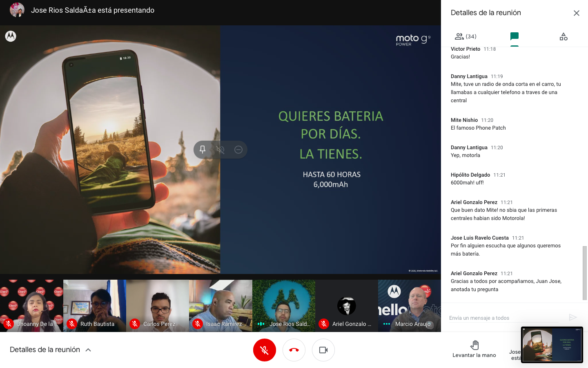Click the muted mic icon on Ruth Bautista
Image resolution: width=588 pixels, height=368 pixels.
[72, 324]
